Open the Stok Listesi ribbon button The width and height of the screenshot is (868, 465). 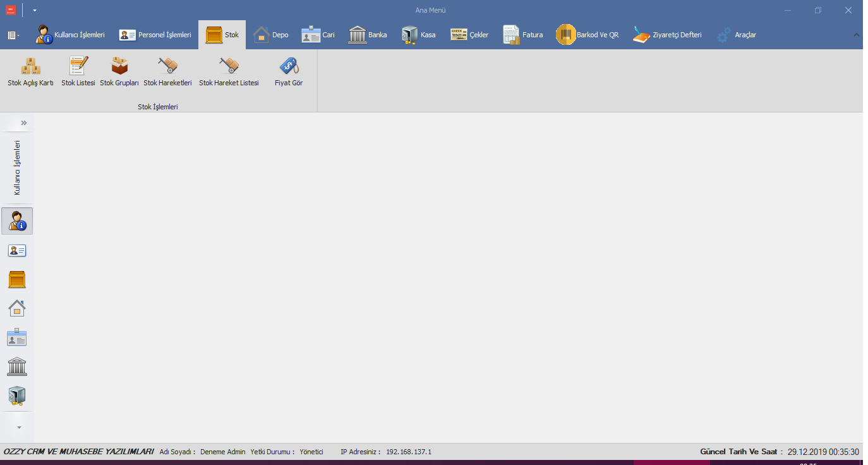pos(78,72)
